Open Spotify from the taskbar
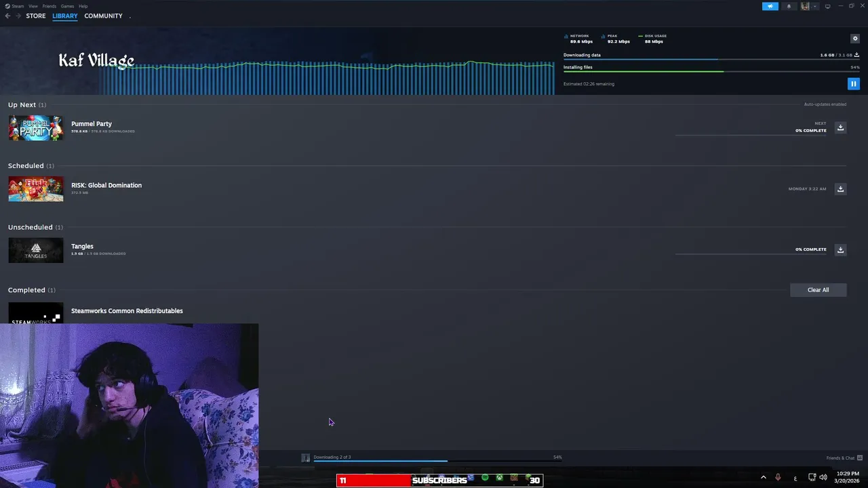This screenshot has width=868, height=488. coord(485,478)
